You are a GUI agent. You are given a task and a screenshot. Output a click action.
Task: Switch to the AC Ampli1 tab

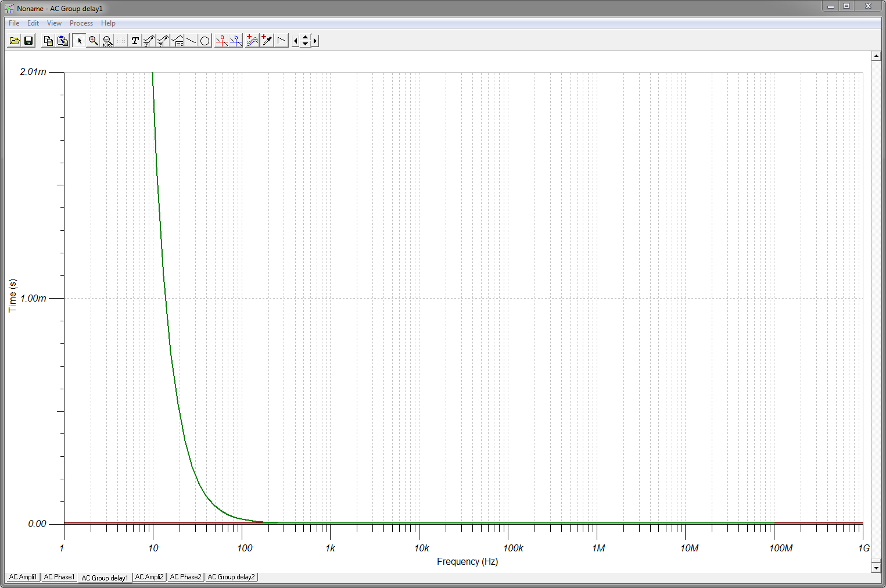coord(23,577)
